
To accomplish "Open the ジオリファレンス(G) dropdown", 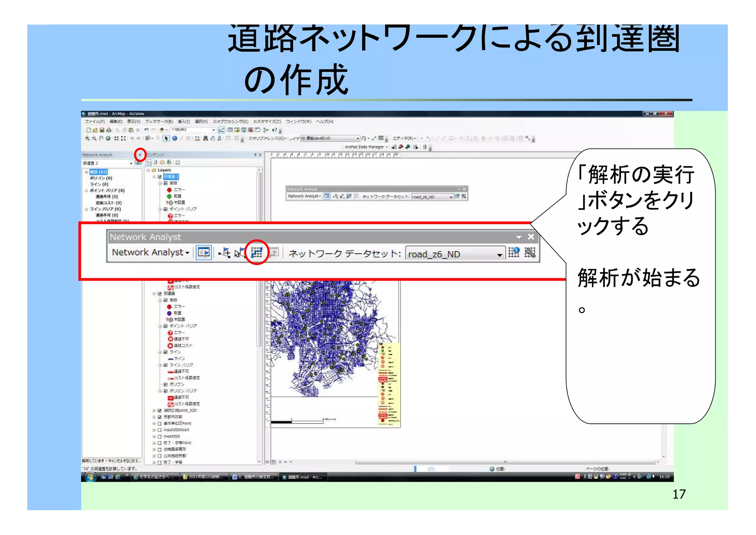I will pos(268,139).
